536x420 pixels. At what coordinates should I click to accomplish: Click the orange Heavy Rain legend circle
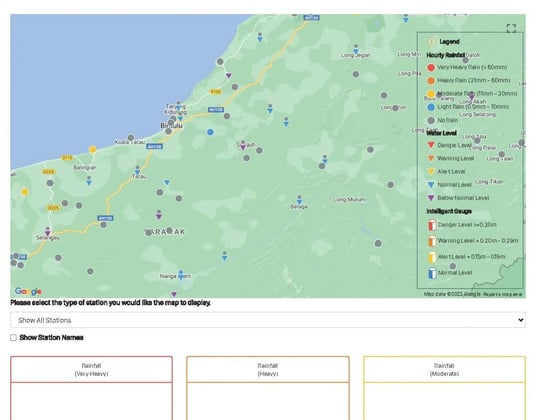click(x=431, y=81)
